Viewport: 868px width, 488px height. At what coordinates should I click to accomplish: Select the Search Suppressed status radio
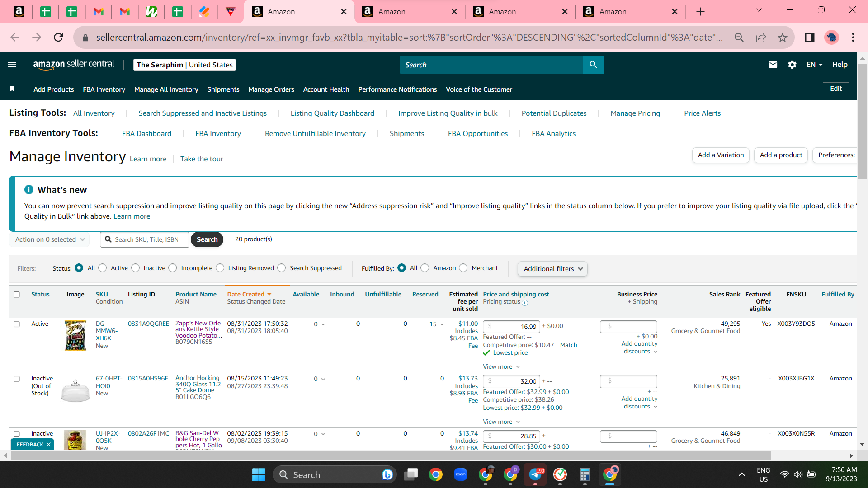(x=282, y=268)
